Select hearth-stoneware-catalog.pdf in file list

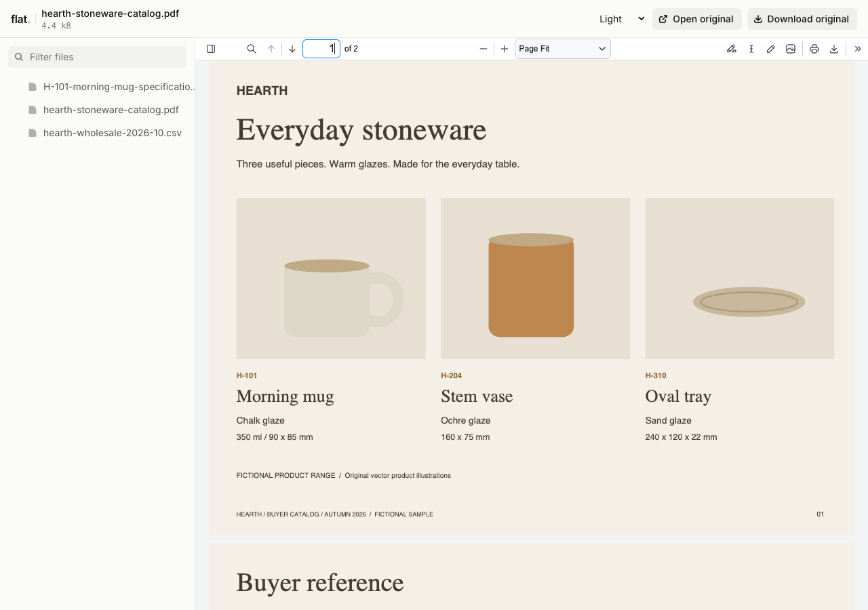click(x=111, y=110)
